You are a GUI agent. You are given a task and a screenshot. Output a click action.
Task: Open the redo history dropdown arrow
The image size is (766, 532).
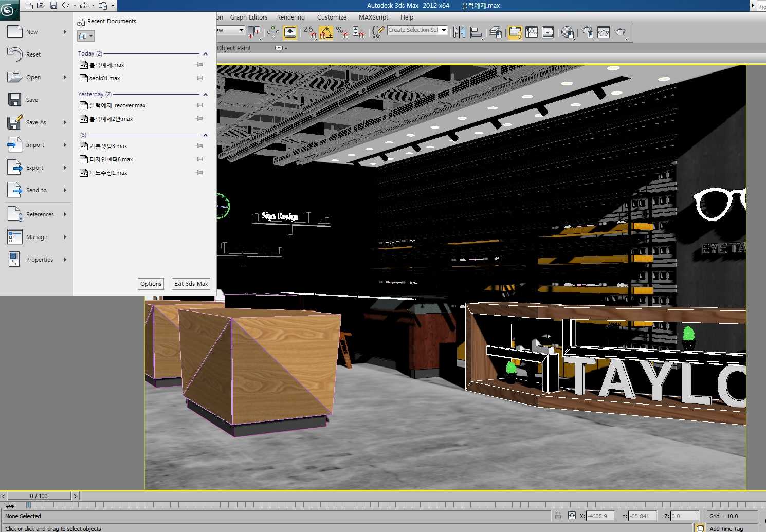point(93,6)
